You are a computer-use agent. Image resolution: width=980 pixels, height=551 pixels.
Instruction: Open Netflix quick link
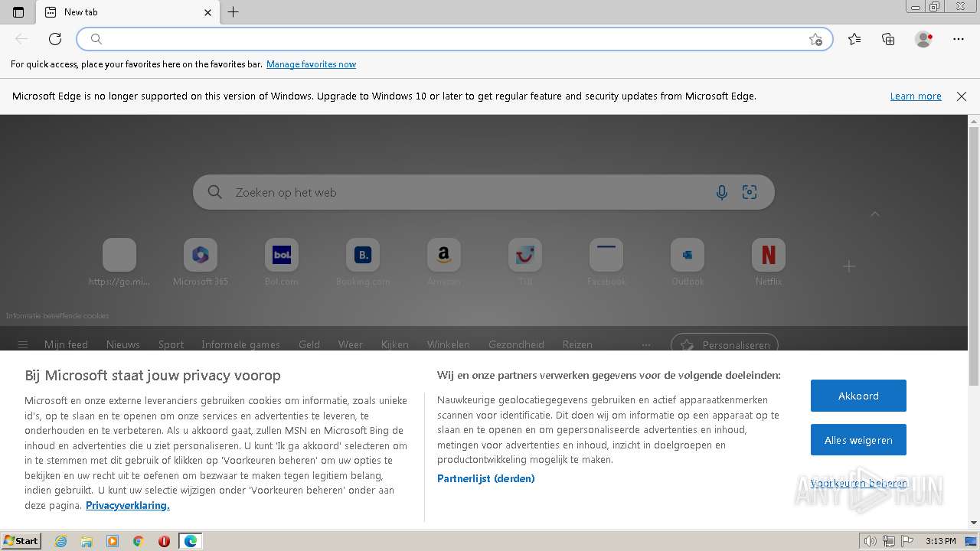click(769, 262)
